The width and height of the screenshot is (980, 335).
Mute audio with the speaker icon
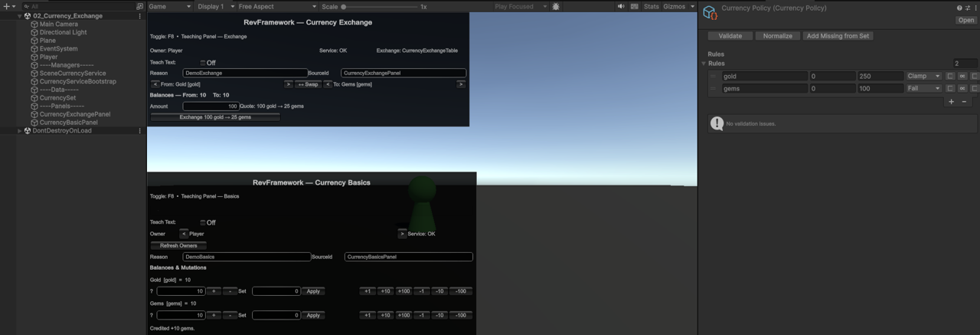pyautogui.click(x=621, y=6)
